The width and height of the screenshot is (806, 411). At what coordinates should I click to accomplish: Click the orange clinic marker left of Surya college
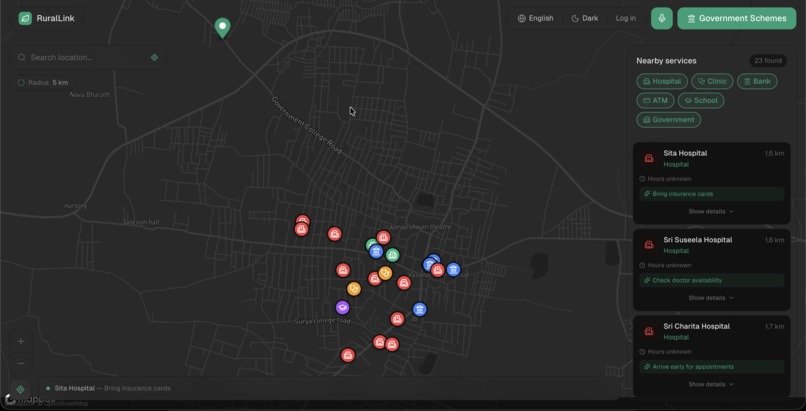pyautogui.click(x=354, y=289)
